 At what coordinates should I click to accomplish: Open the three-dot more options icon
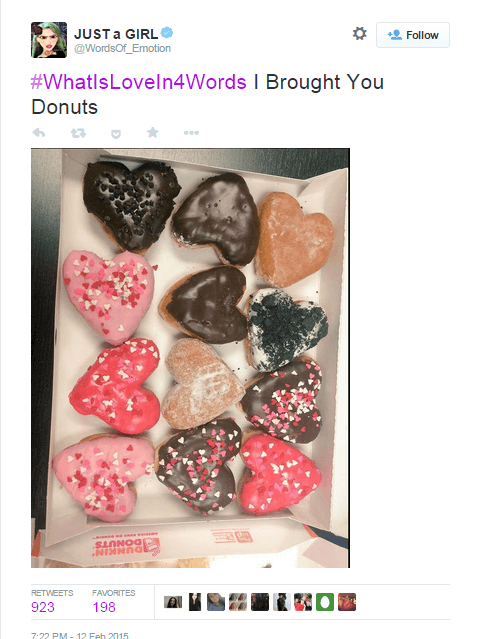pos(191,133)
